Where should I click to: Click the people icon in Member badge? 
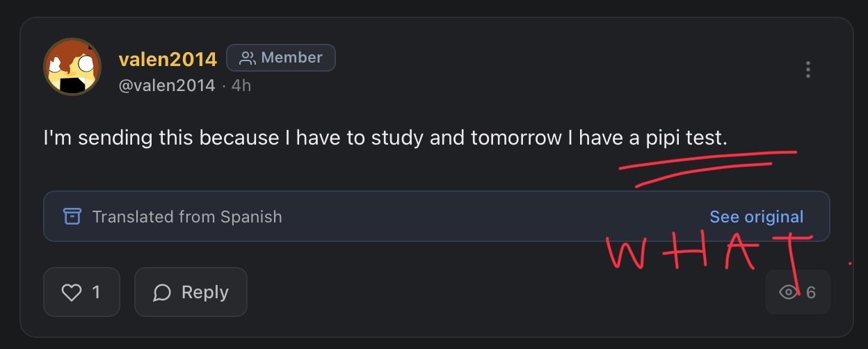pyautogui.click(x=247, y=58)
